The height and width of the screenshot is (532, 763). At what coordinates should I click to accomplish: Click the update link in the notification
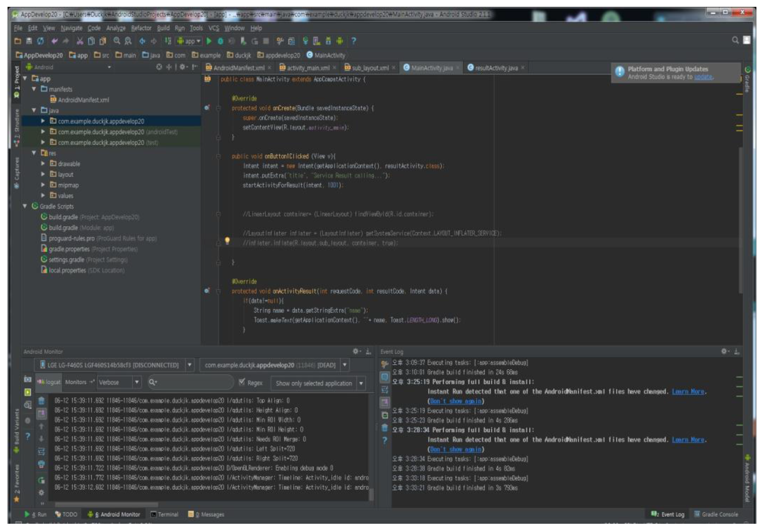pyautogui.click(x=703, y=77)
